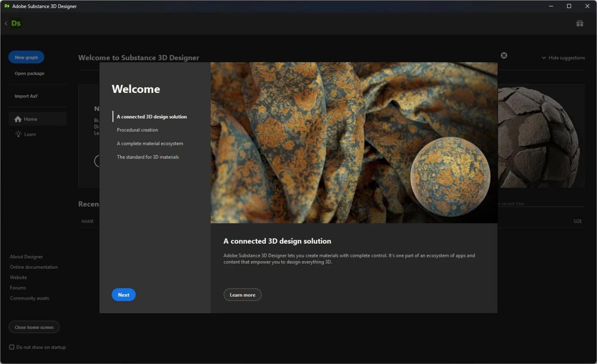Image resolution: width=597 pixels, height=364 pixels.
Task: Create a New graph
Action: click(x=26, y=57)
